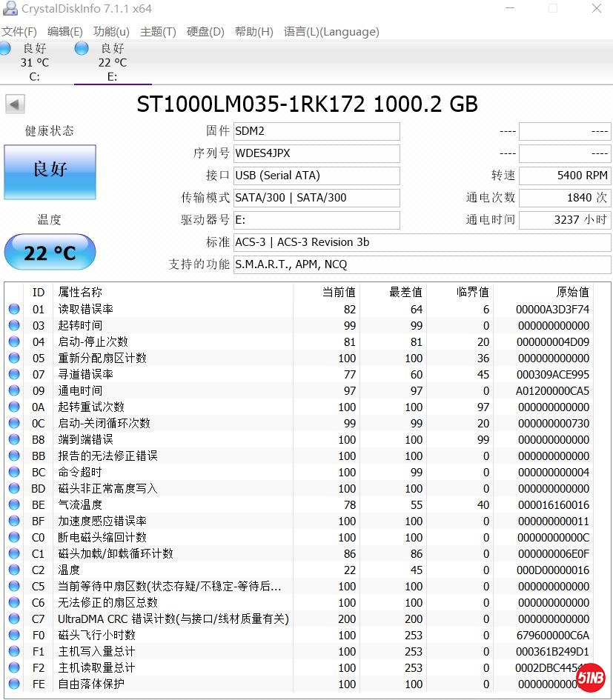Click the status dot for FE 自由落体保护
Screen dimensions: 613x700
coord(13,684)
